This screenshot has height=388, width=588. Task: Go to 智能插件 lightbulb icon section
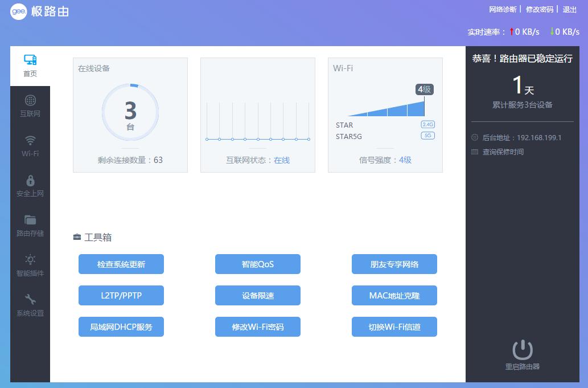pyautogui.click(x=30, y=260)
